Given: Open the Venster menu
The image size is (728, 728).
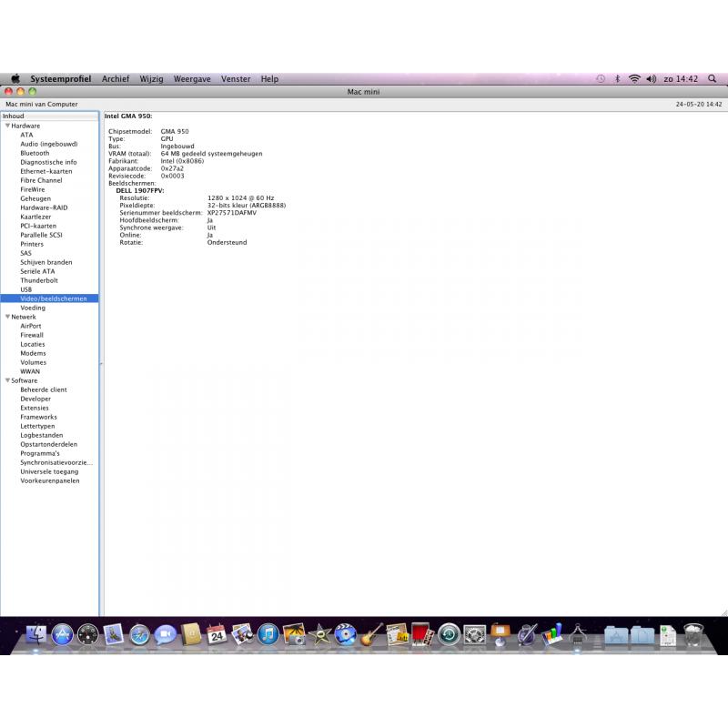Looking at the screenshot, I should pos(236,79).
